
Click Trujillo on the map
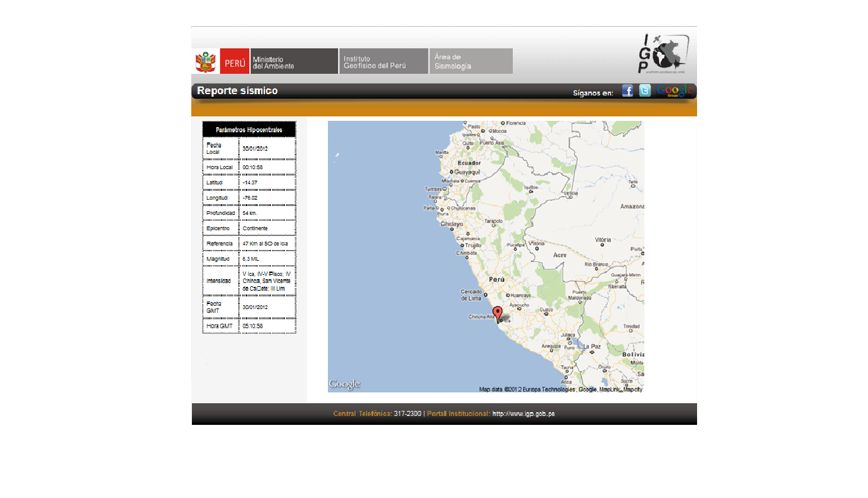click(473, 245)
